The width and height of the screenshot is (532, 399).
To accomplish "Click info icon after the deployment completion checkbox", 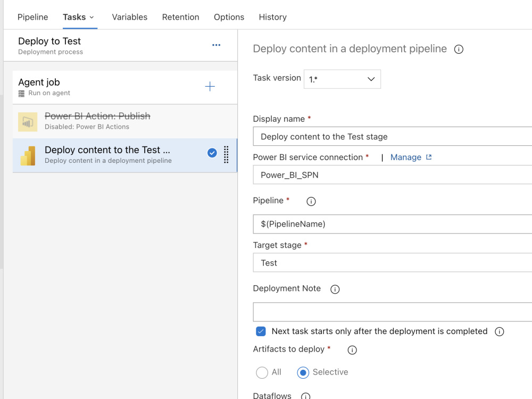I will 499,331.
